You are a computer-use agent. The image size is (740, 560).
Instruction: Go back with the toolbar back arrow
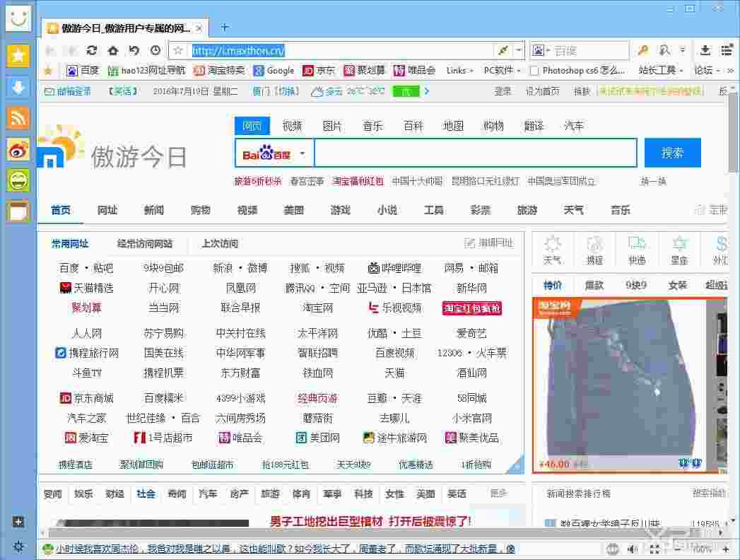click(50, 50)
